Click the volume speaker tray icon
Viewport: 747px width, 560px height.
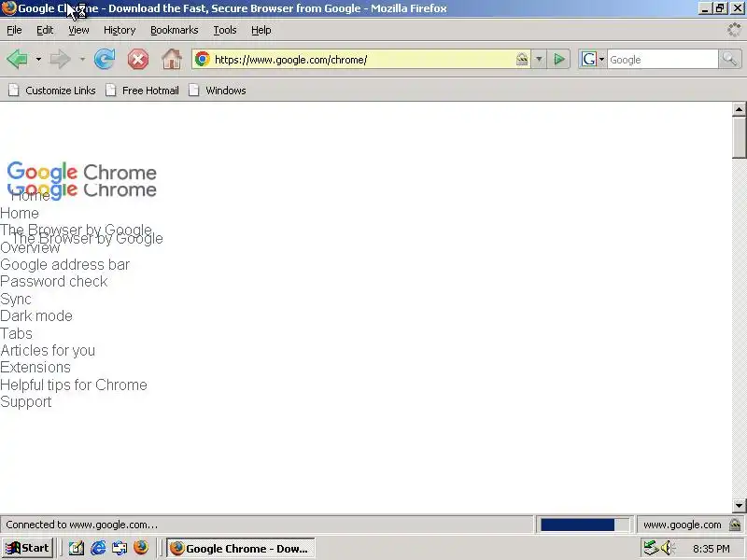click(x=668, y=548)
